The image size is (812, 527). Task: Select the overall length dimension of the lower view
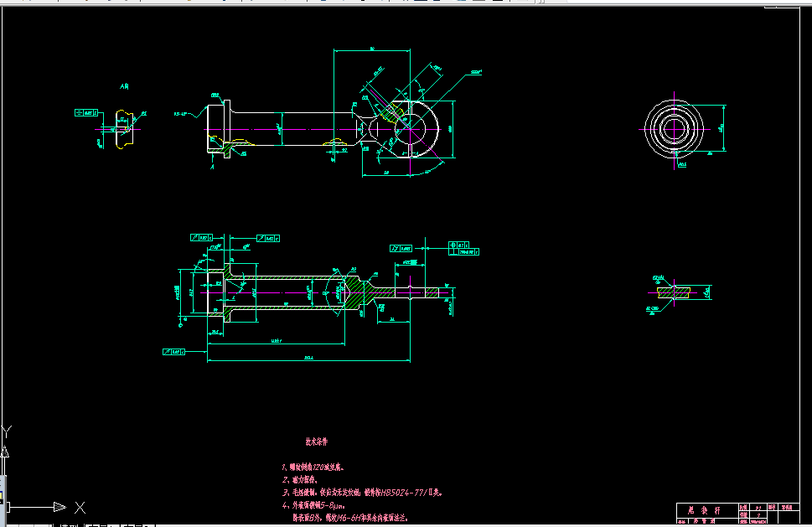coord(308,358)
